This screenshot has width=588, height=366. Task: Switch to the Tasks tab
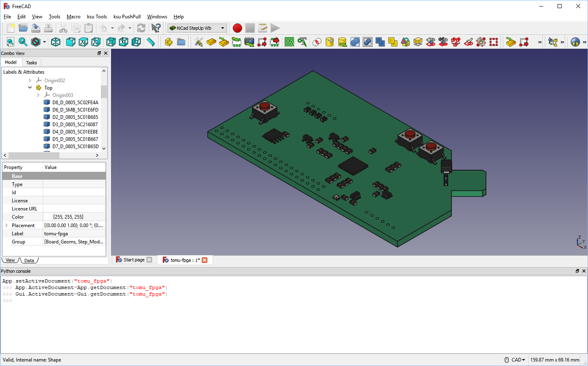coord(31,62)
